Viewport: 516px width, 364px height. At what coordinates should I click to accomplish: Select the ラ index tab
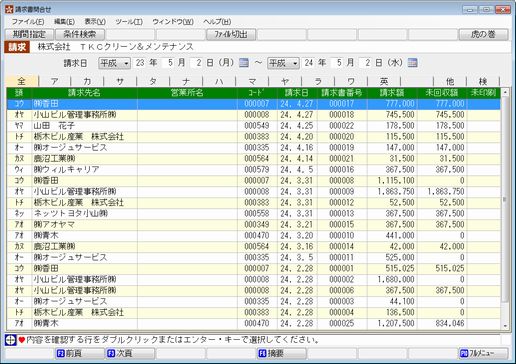(x=318, y=81)
